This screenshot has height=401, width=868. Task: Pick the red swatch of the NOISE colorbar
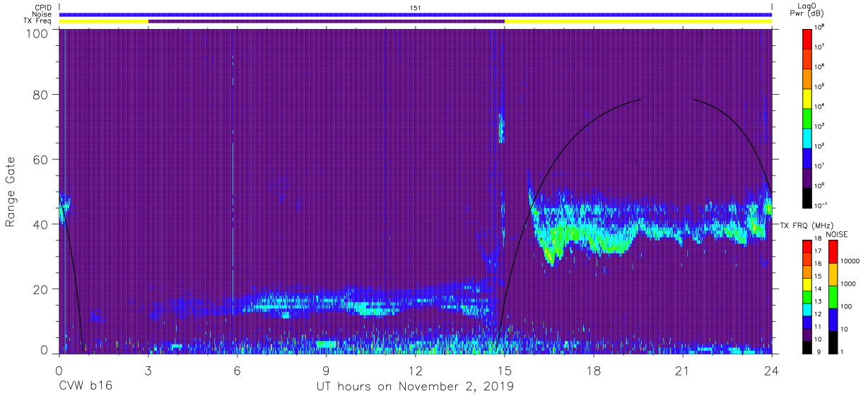tap(833, 252)
